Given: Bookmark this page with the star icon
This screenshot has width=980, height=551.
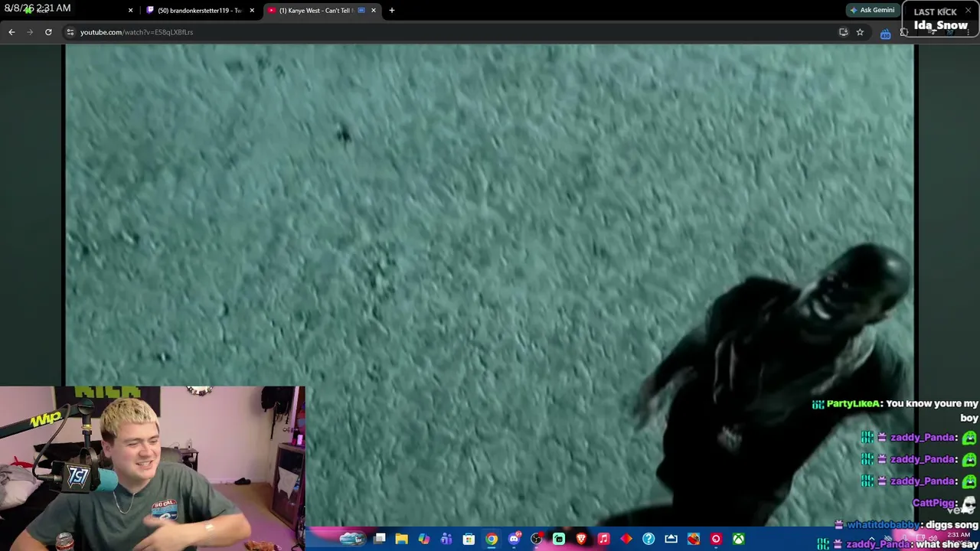Looking at the screenshot, I should [860, 32].
